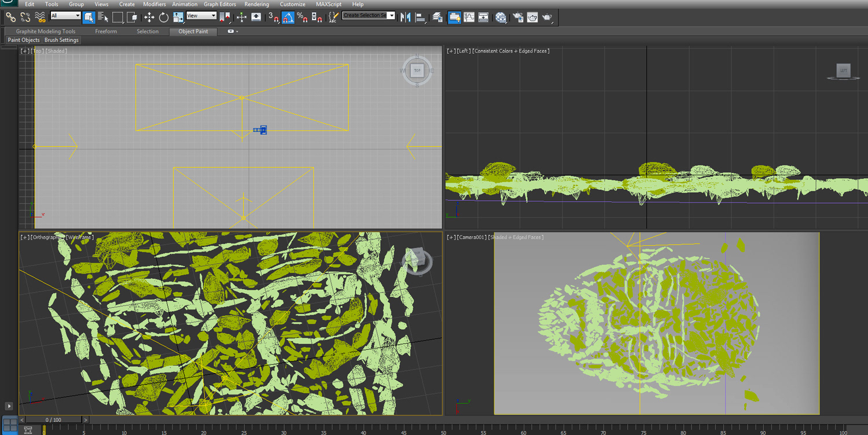Select the Select and Rotate tool
The image size is (868, 435).
point(164,17)
